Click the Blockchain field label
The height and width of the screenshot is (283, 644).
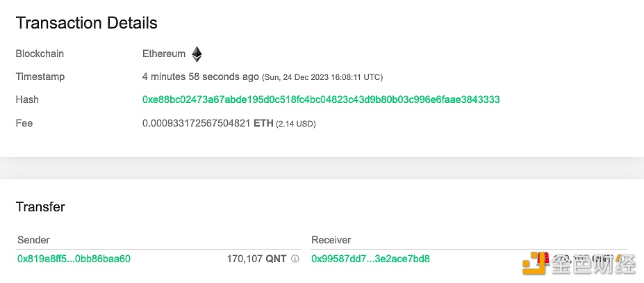(40, 54)
